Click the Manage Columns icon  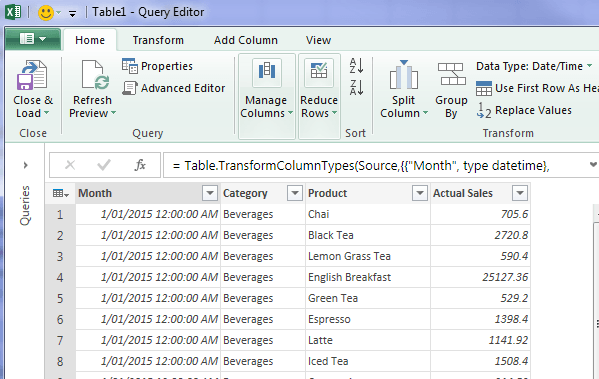point(267,72)
